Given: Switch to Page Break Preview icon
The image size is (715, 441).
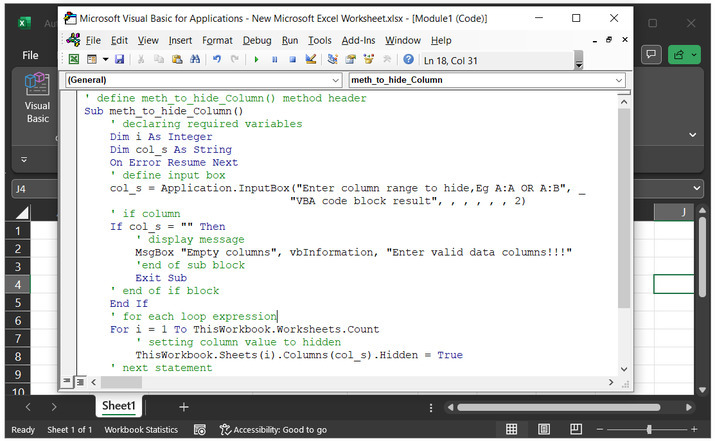Looking at the screenshot, I should [576, 429].
